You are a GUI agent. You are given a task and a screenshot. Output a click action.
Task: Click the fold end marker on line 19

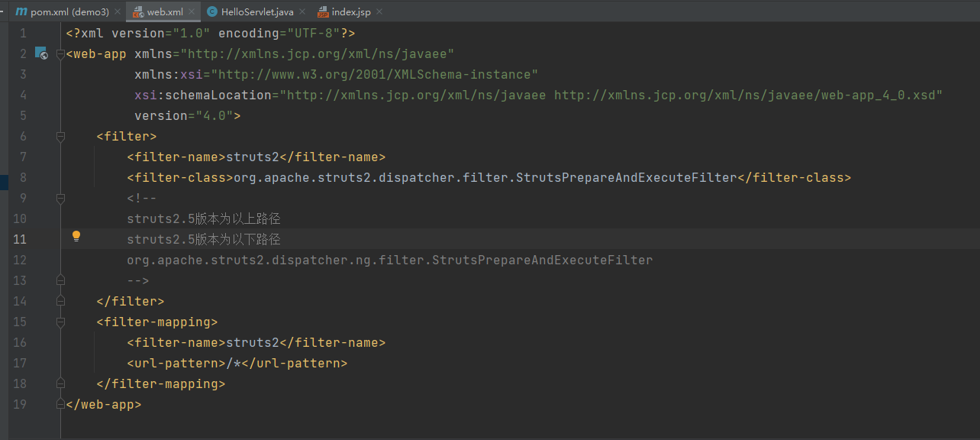[x=60, y=404]
